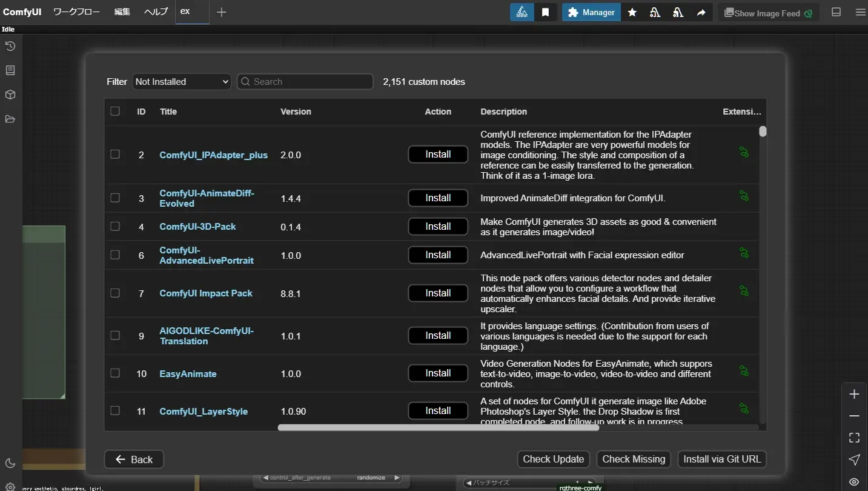Click the star favorites icon beside Manager
This screenshot has height=491, width=868.
(x=632, y=12)
